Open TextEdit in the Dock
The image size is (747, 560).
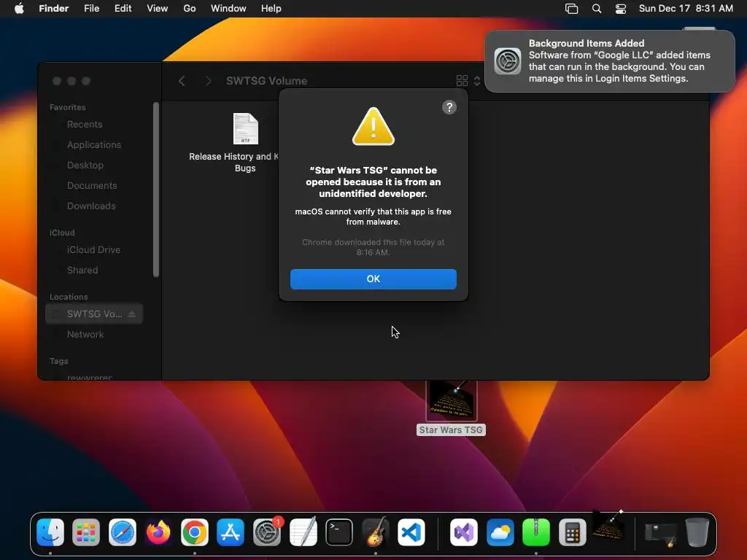pos(303,532)
